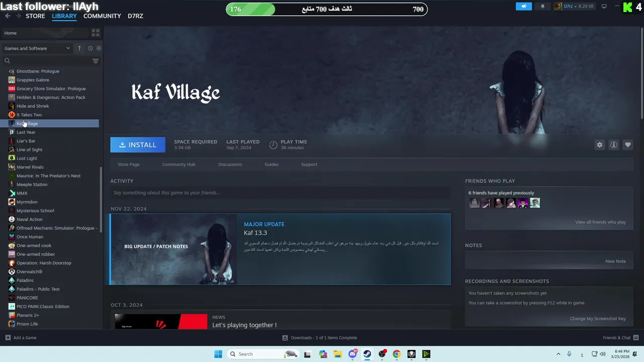
Task: Open advanced filters icon beside search
Action: [x=96, y=61]
